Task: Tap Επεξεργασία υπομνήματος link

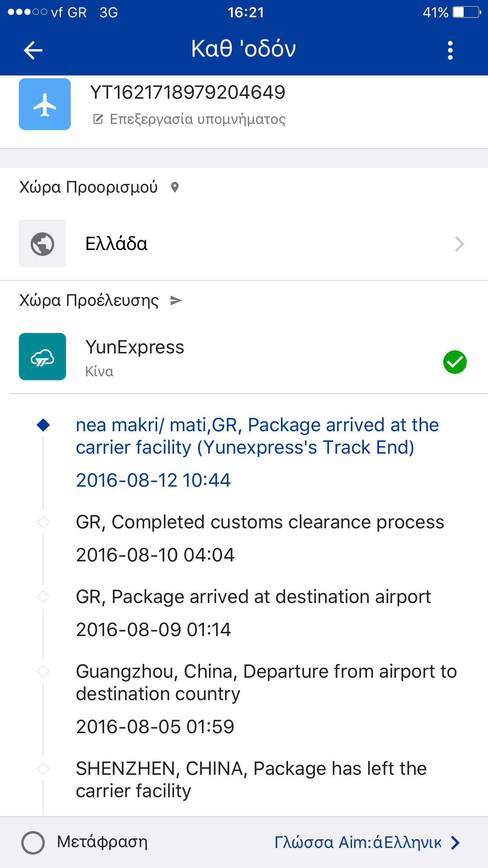Action: 198,119
